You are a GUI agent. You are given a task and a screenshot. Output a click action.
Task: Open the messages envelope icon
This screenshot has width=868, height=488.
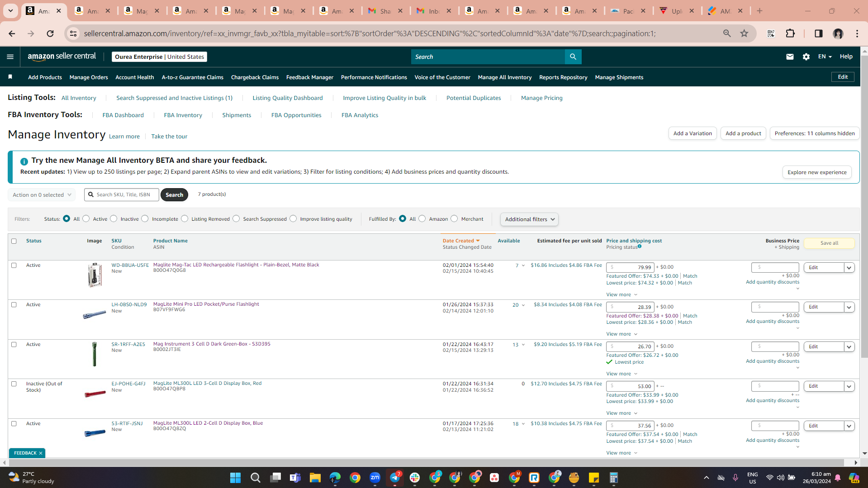790,57
